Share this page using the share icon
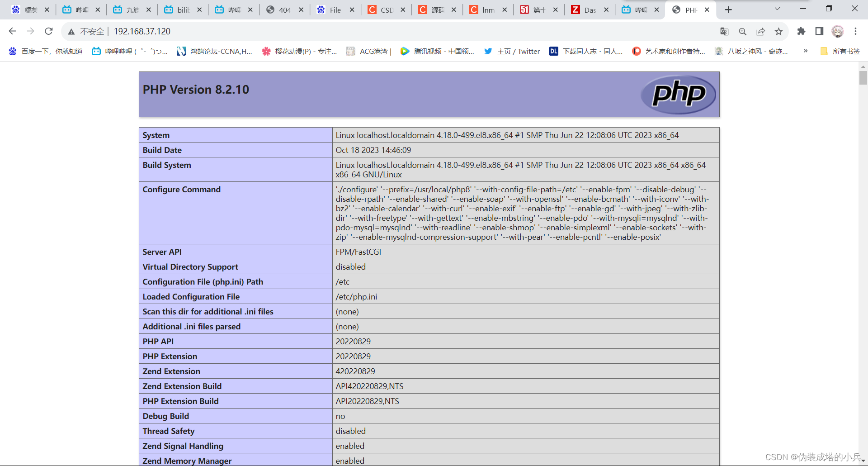 coord(760,31)
